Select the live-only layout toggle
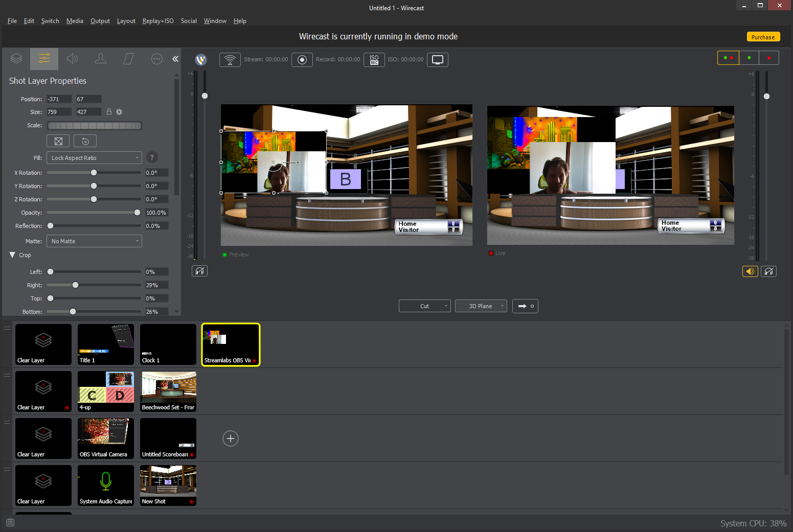This screenshot has width=793, height=532. (x=769, y=58)
